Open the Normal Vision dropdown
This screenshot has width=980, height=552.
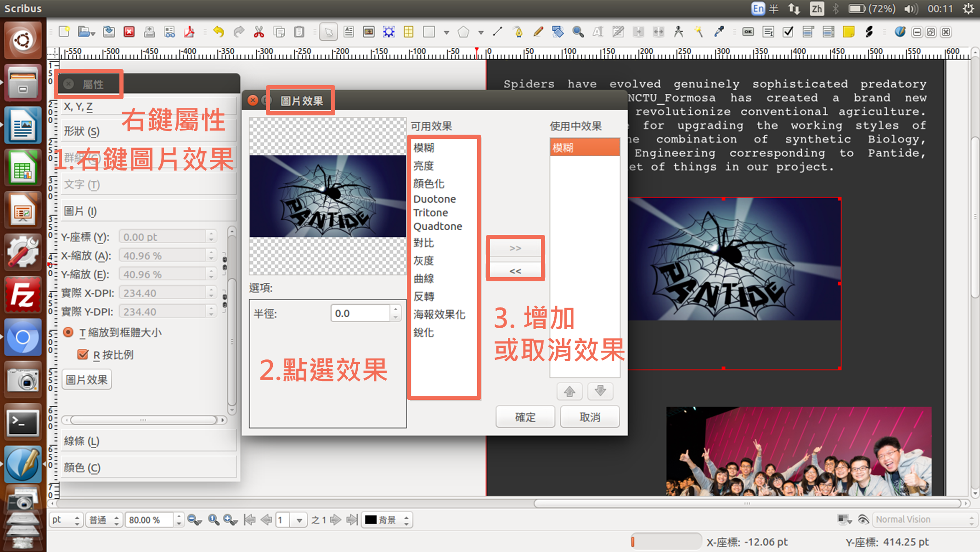[924, 519]
